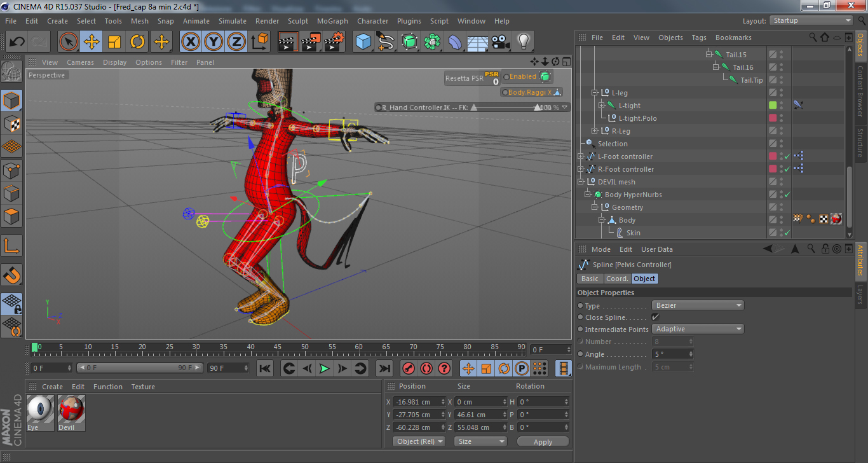Add a light object via bulb icon
The height and width of the screenshot is (463, 868).
click(x=523, y=42)
